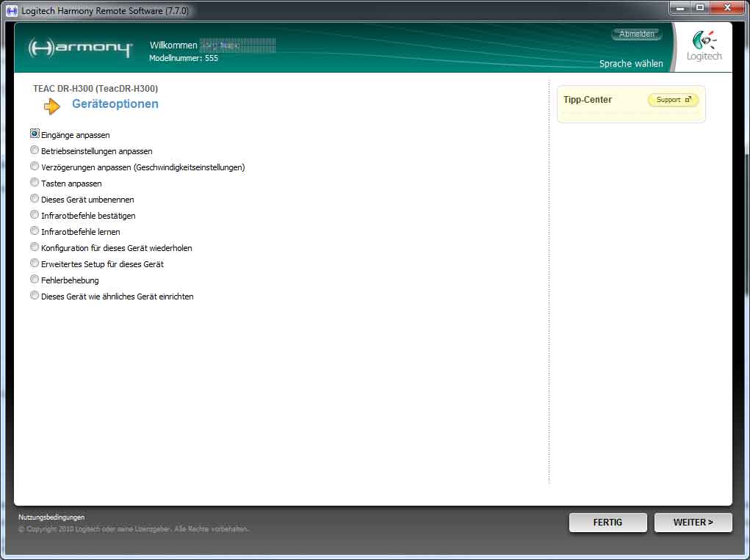Select Infrarotbefehle bestätigen radio button

pyautogui.click(x=35, y=215)
